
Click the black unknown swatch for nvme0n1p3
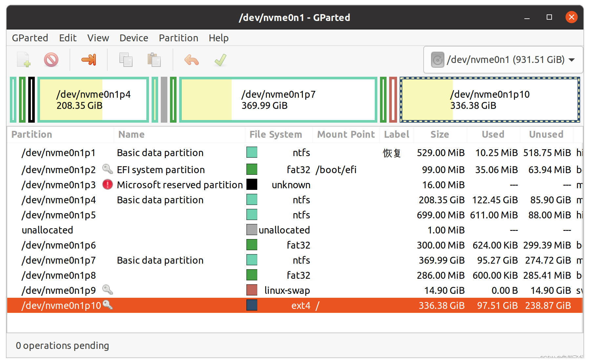252,184
